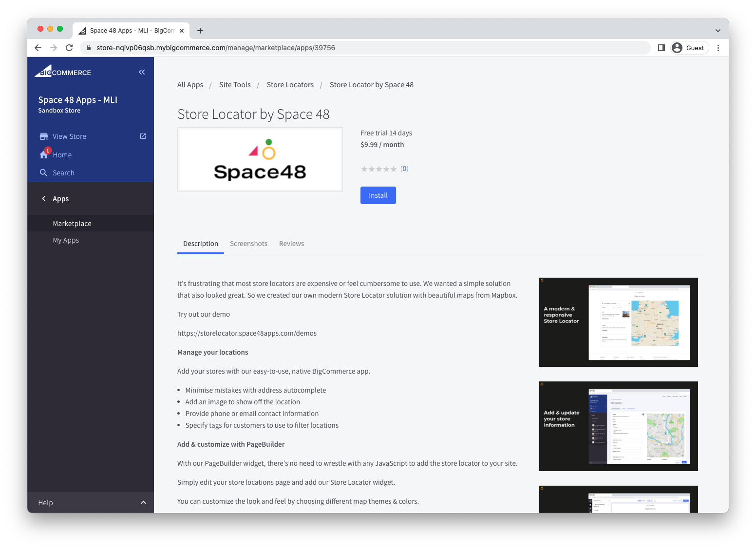Click 'Minimise mistakes with address autocomplete' bullet

coord(256,390)
